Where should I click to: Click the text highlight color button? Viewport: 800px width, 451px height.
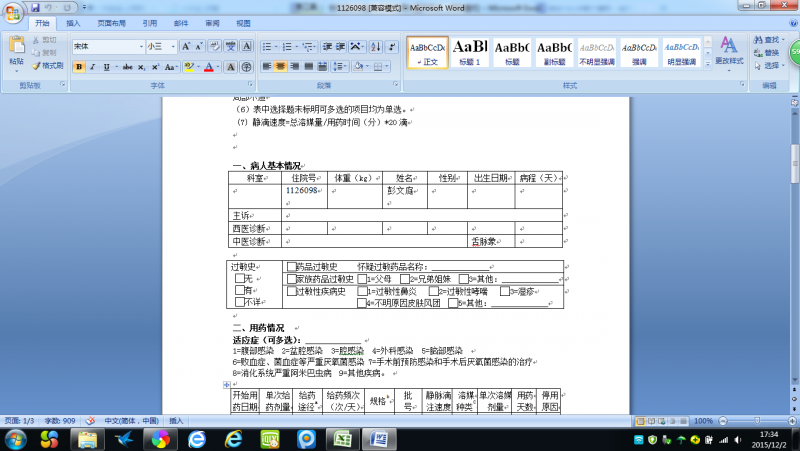click(x=189, y=67)
